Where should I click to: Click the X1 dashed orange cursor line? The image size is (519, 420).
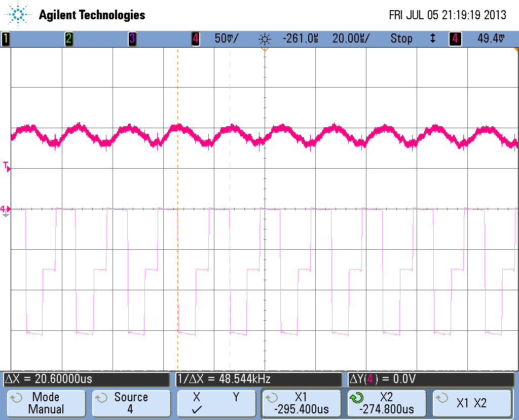tap(178, 209)
